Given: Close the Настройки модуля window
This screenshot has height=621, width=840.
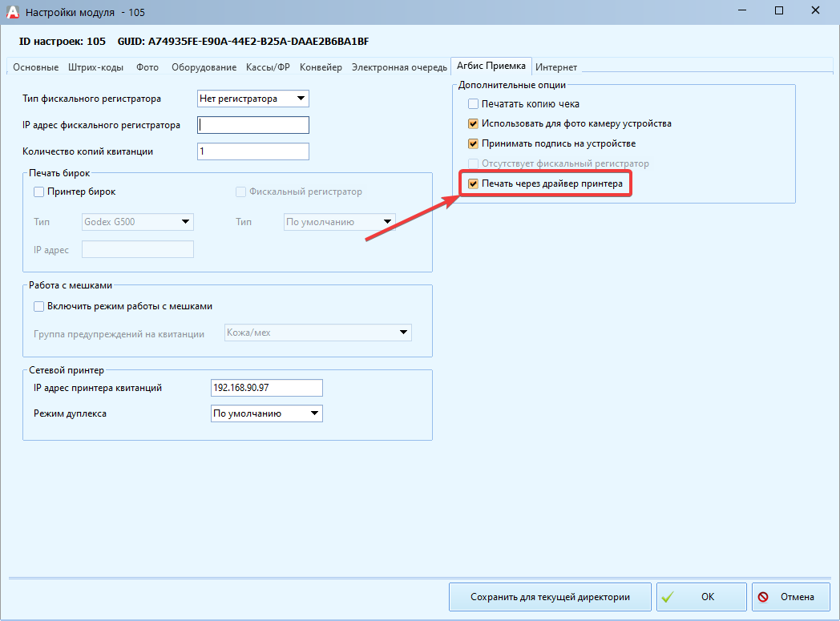Looking at the screenshot, I should pyautogui.click(x=815, y=10).
